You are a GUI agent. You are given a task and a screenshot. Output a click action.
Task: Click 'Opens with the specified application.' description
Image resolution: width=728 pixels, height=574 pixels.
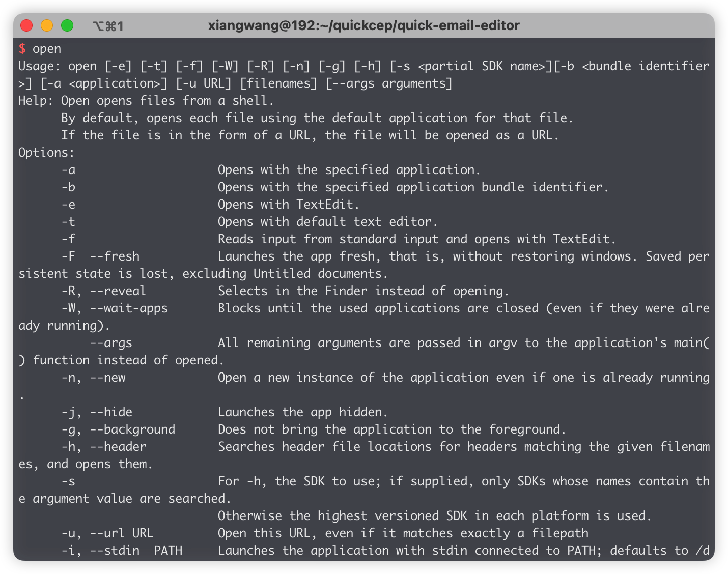coord(349,170)
